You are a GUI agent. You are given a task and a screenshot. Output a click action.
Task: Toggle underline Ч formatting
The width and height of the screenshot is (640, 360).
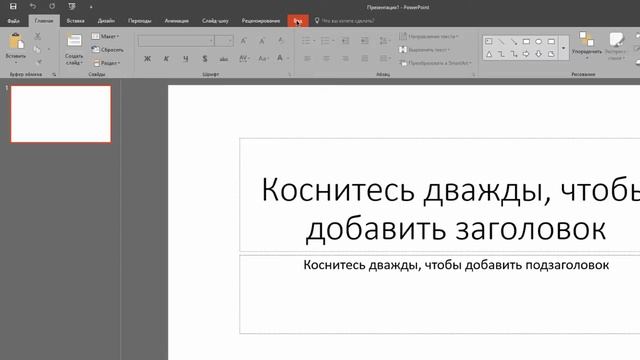click(x=186, y=59)
